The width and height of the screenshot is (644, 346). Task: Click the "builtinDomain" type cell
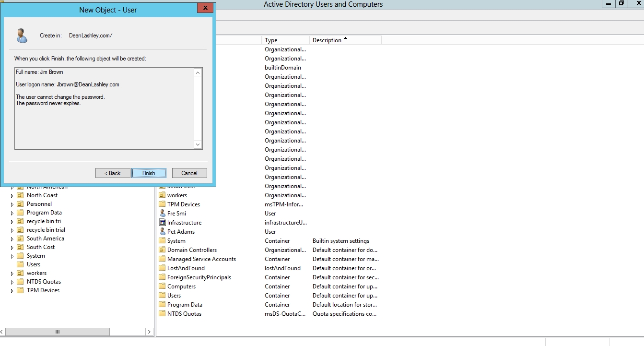pyautogui.click(x=283, y=68)
